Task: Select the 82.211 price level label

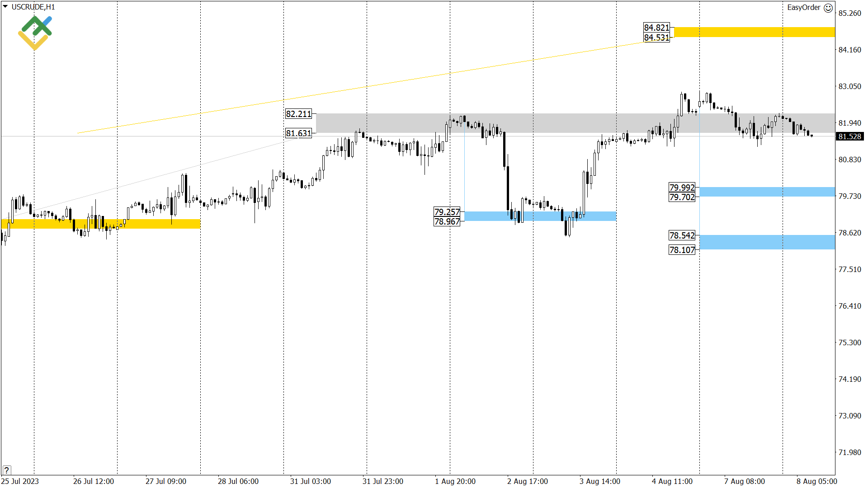Action: coord(299,114)
